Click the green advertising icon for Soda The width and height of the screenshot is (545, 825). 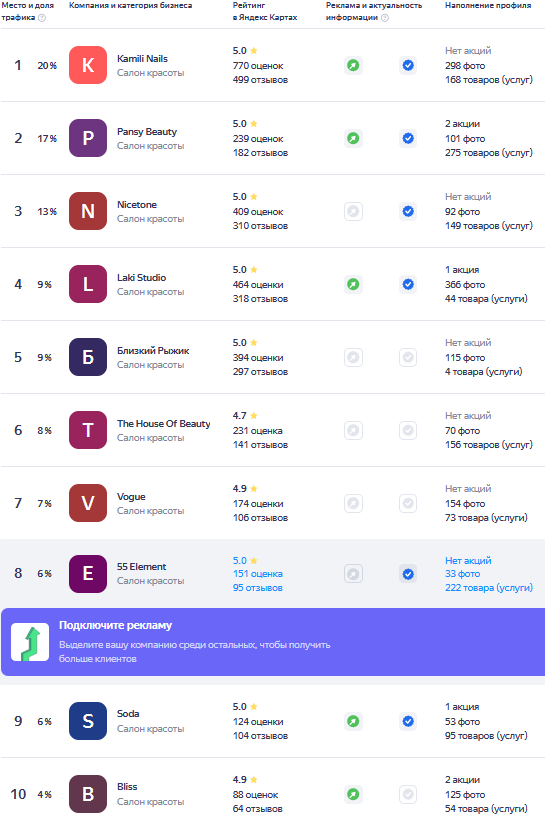tap(354, 721)
